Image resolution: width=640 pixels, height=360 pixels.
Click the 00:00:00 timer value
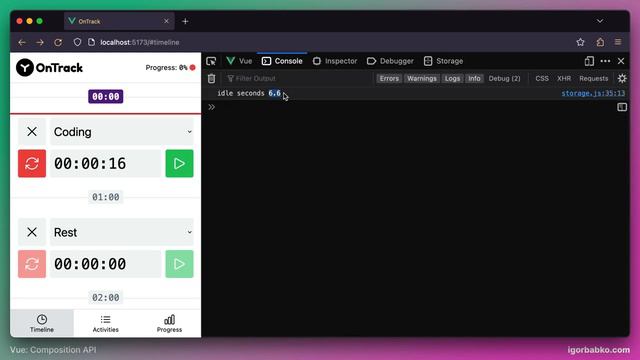tap(105, 264)
